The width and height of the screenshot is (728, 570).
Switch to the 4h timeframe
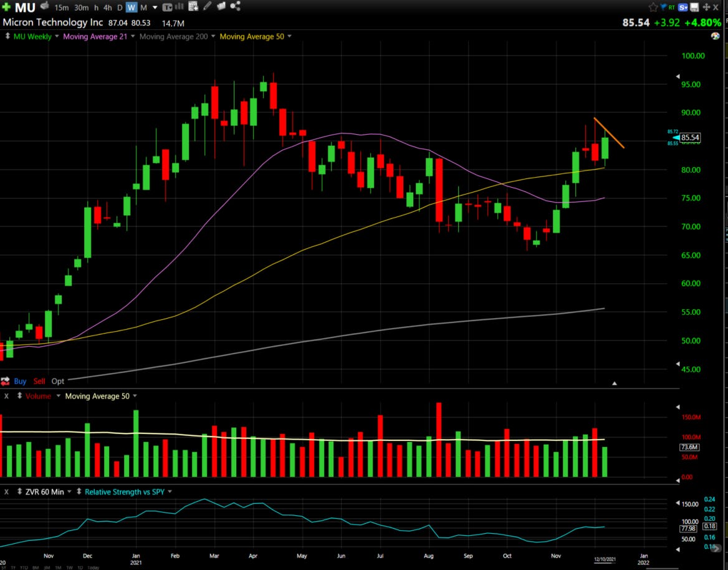coord(108,7)
